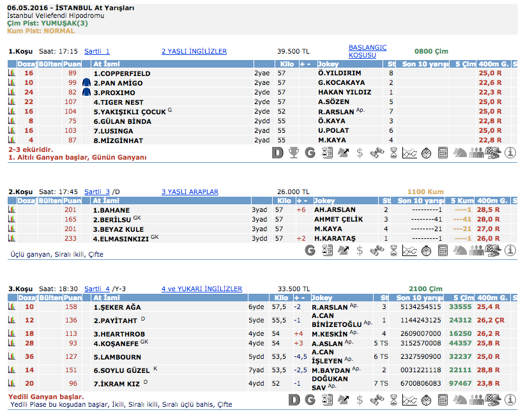
Task: Click the '3 YAŞLI ARAPLAR' link
Action: click(x=190, y=192)
